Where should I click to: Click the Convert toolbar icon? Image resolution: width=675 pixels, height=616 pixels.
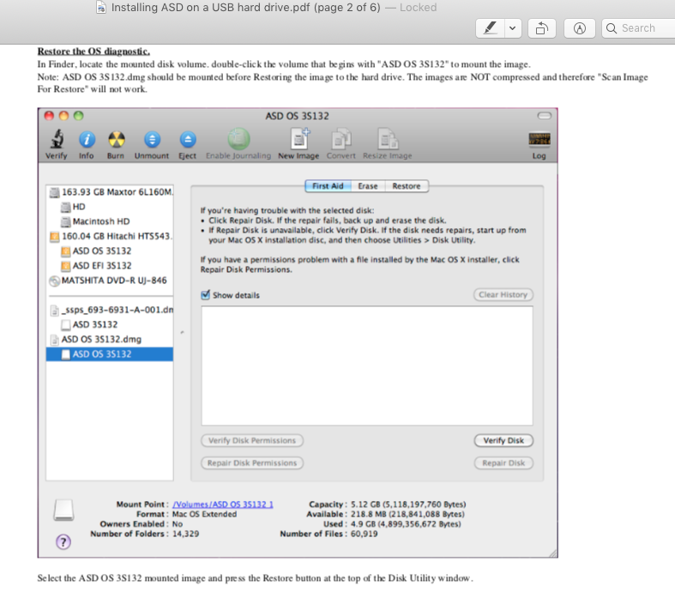coord(341,139)
